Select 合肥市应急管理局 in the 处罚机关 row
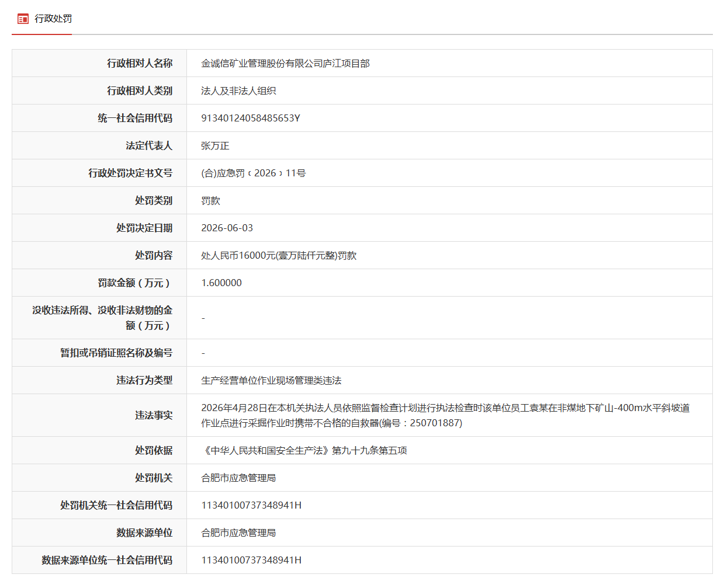 [x=238, y=478]
